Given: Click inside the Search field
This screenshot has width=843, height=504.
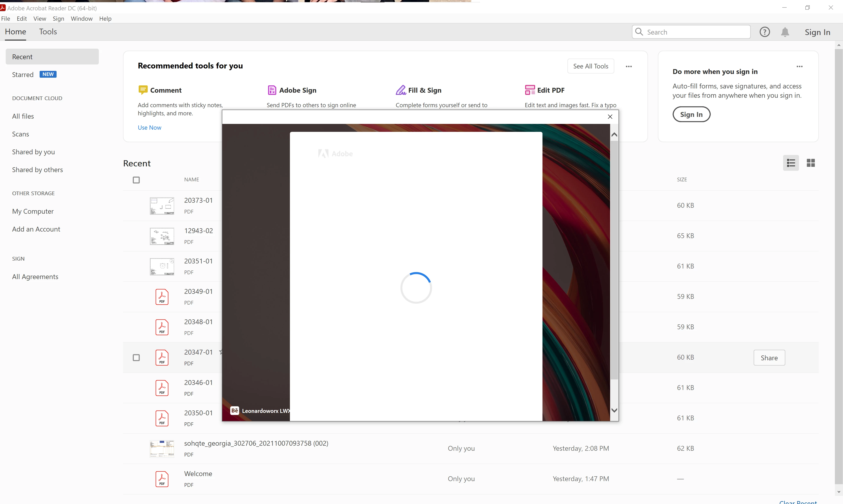Looking at the screenshot, I should [696, 32].
